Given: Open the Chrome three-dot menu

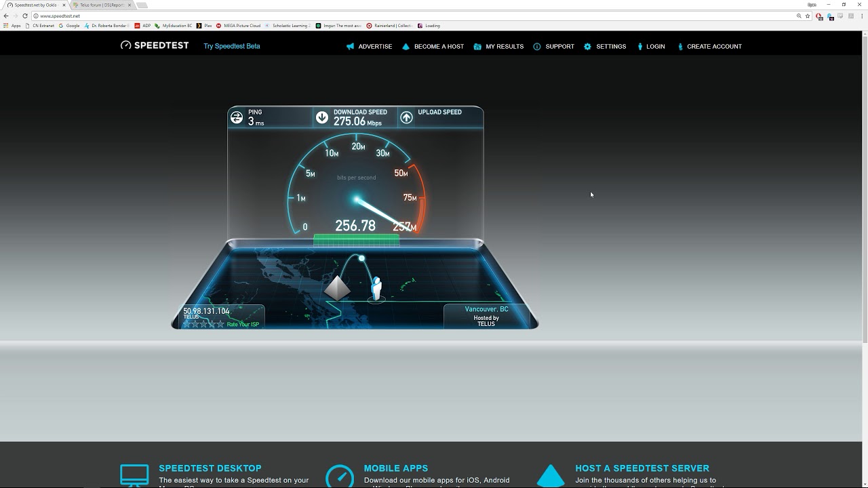Looking at the screenshot, I should point(862,16).
